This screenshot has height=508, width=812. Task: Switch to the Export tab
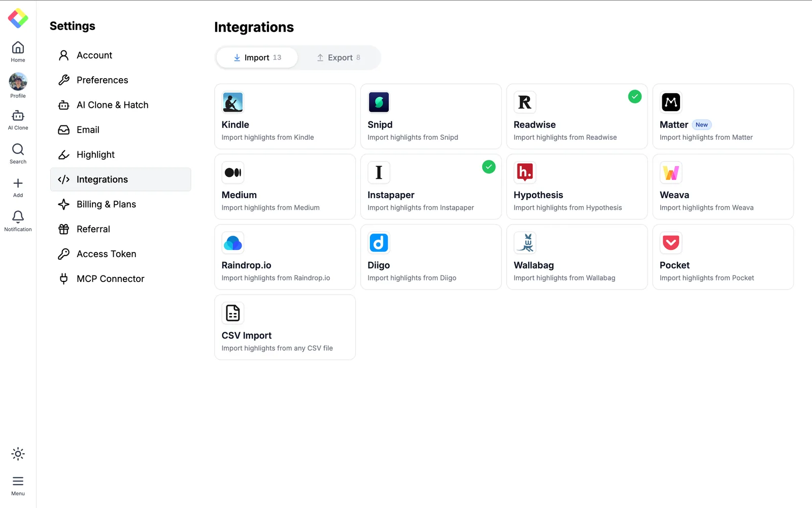tap(339, 57)
